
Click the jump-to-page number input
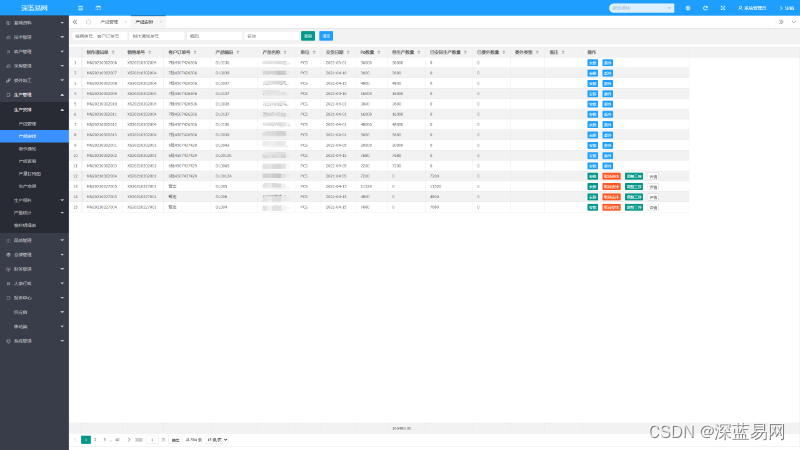(152, 440)
